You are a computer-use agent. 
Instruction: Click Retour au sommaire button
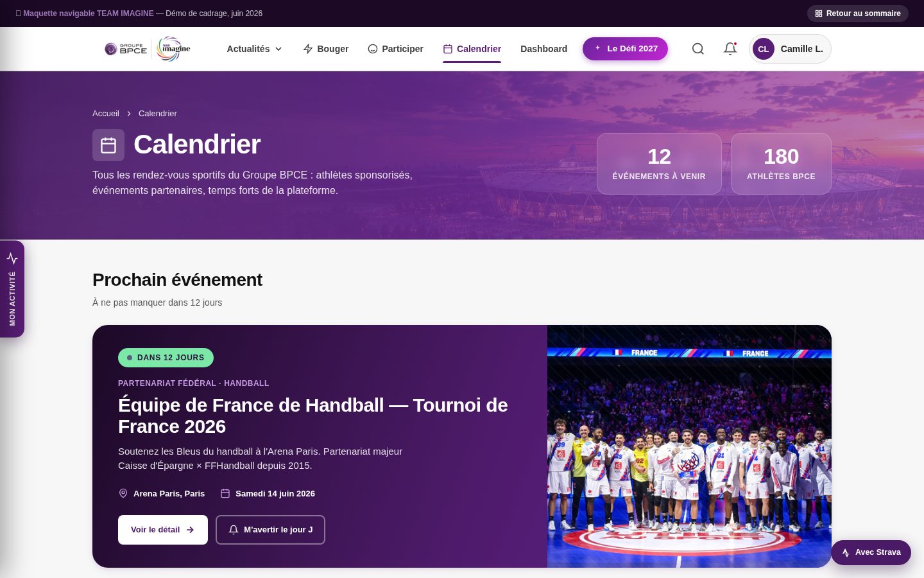click(x=857, y=13)
